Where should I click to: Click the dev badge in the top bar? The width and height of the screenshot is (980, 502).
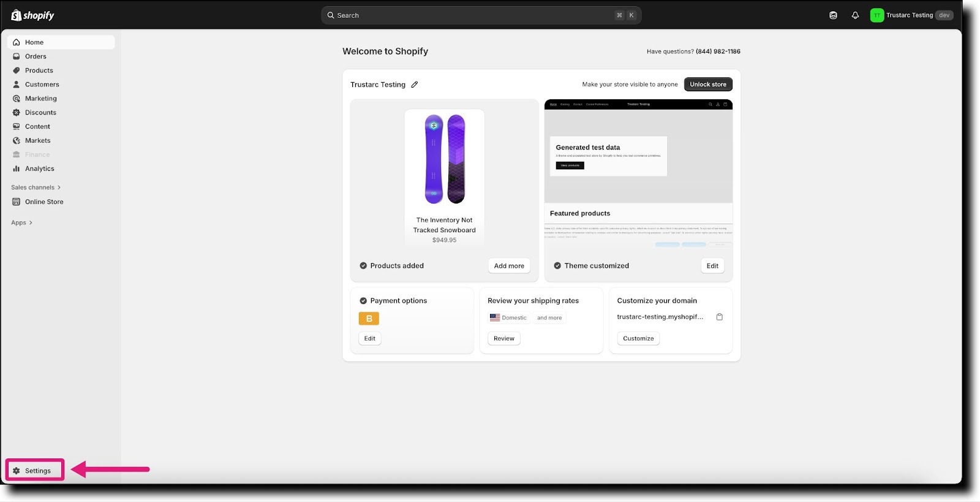[944, 15]
